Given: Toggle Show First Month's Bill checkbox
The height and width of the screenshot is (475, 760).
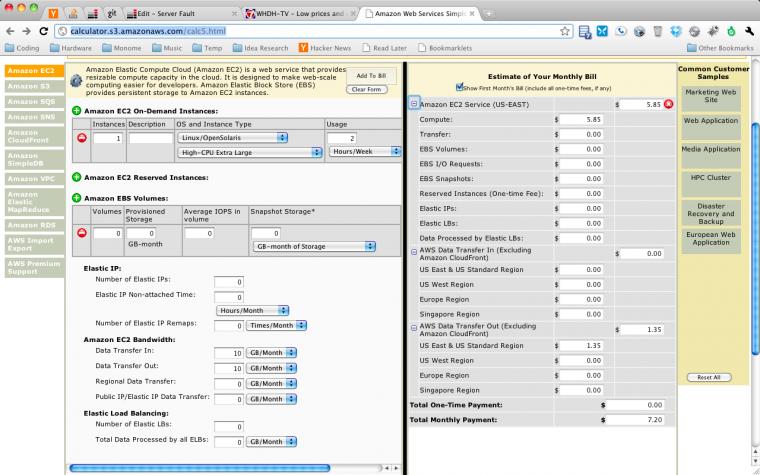Looking at the screenshot, I should click(459, 87).
